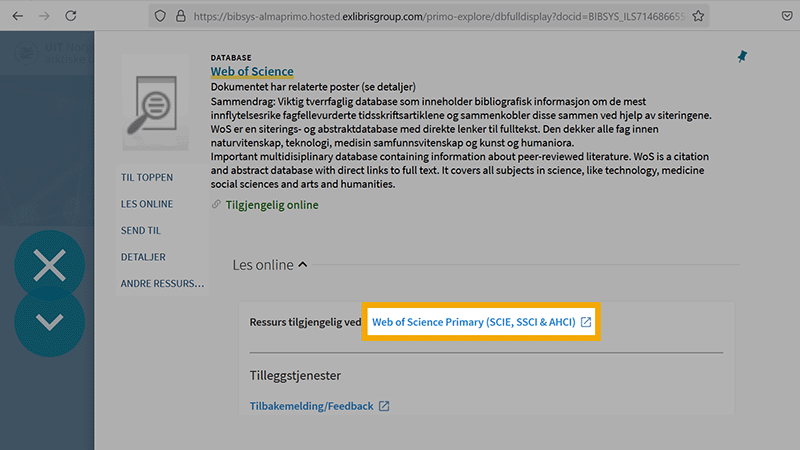
Task: Select SEND TIL in the side menu
Action: (x=141, y=231)
